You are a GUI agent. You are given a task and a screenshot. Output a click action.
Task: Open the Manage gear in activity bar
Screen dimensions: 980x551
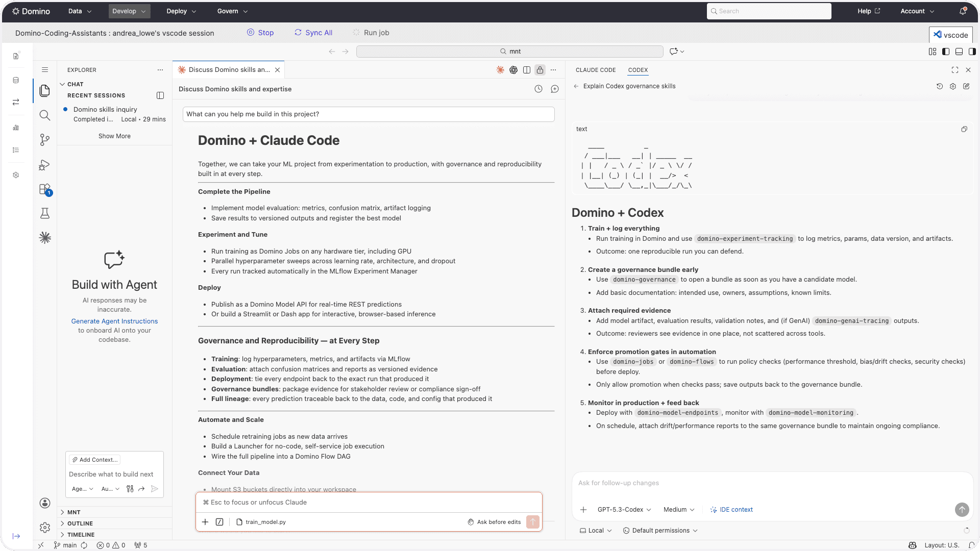click(x=45, y=528)
